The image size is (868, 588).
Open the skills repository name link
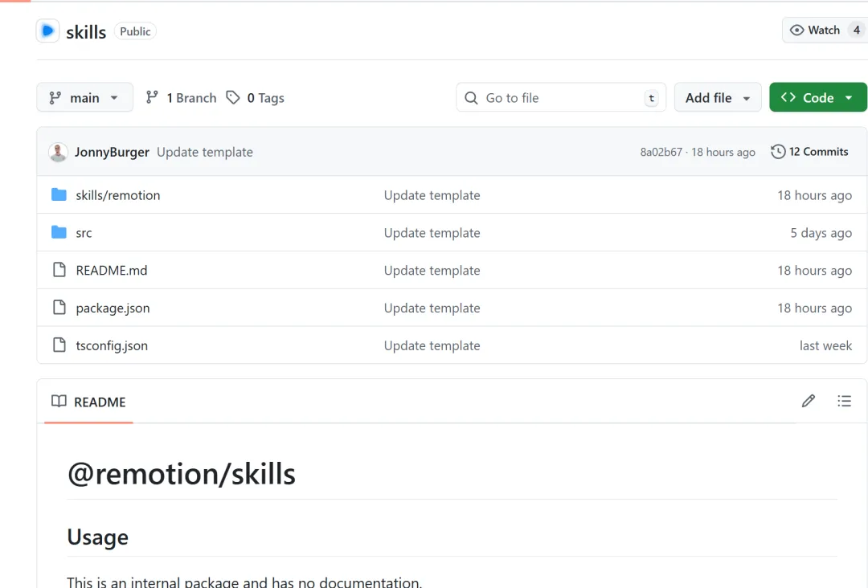pos(86,32)
